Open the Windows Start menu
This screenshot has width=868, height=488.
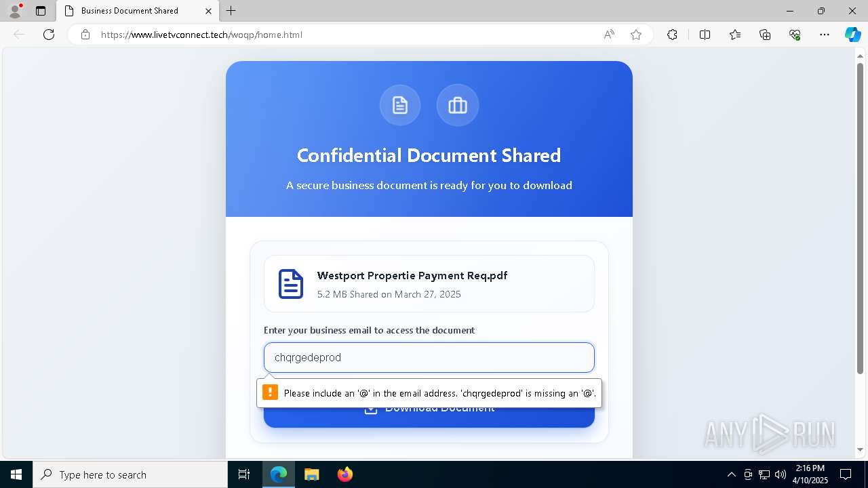[16, 474]
